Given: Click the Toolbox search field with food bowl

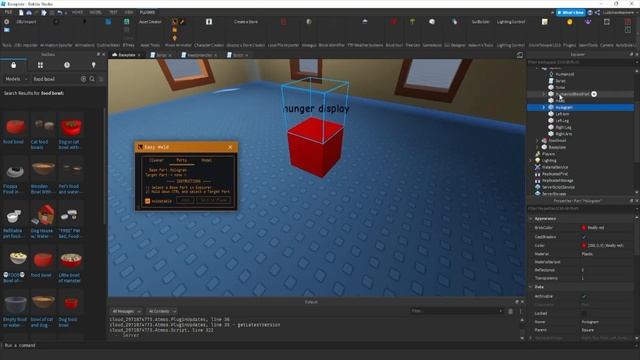Looking at the screenshot, I should (55, 79).
